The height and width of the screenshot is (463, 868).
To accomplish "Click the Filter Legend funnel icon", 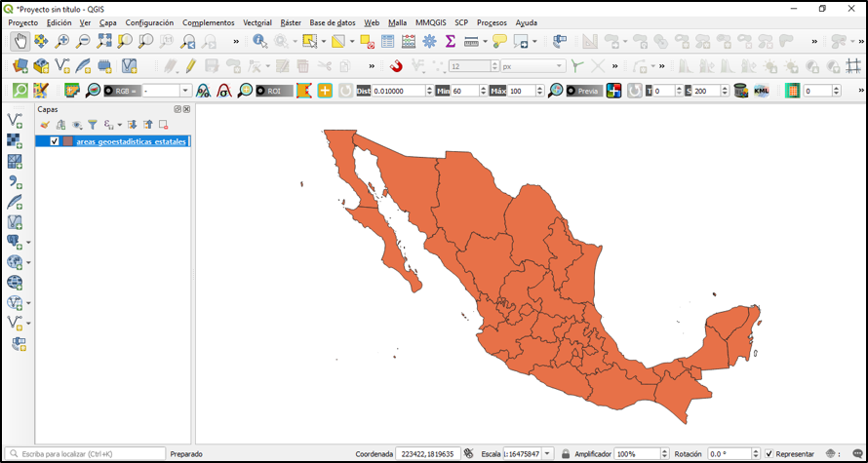I will click(x=93, y=125).
